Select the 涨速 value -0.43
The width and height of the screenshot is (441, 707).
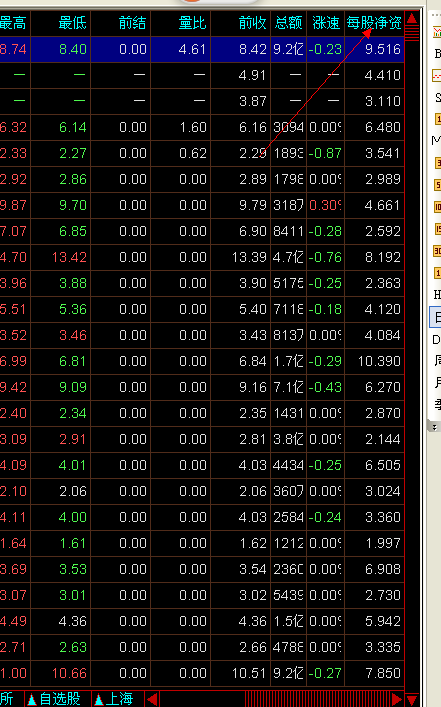(x=325, y=387)
